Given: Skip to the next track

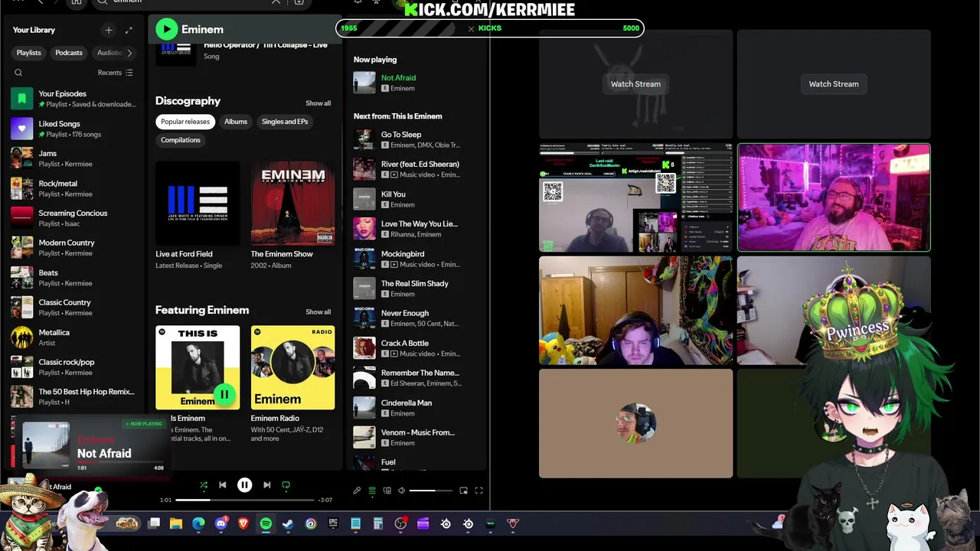Looking at the screenshot, I should point(266,484).
